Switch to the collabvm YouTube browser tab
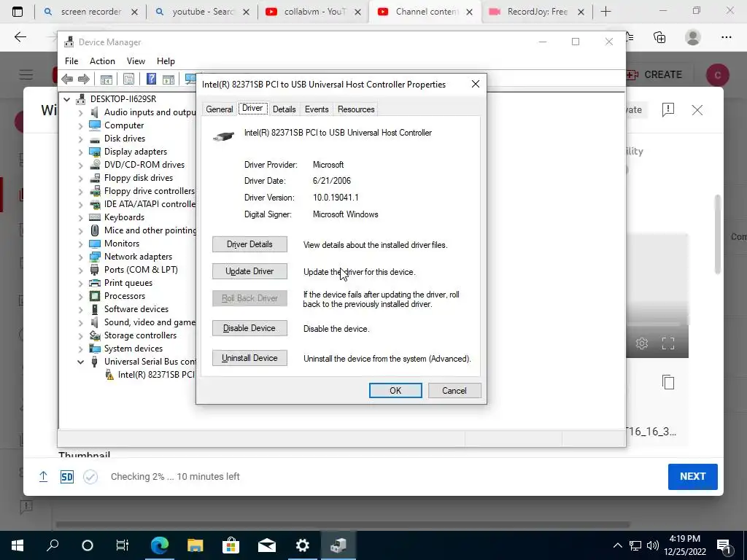Screen dimensions: 747x560 [314, 12]
